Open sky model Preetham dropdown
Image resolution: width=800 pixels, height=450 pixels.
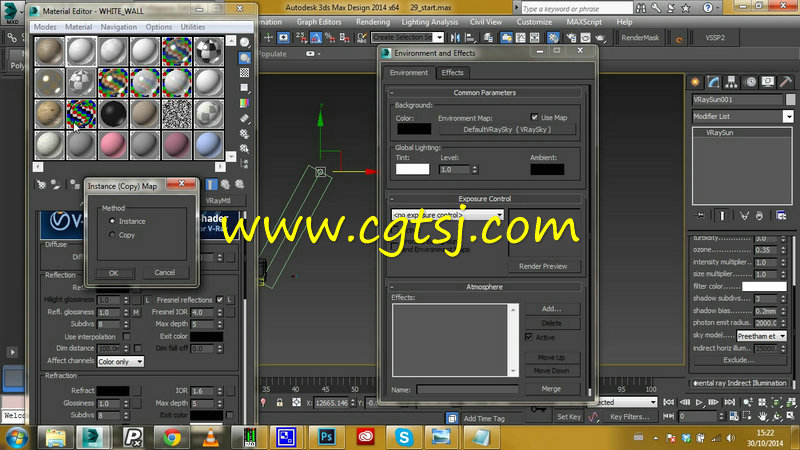click(762, 336)
